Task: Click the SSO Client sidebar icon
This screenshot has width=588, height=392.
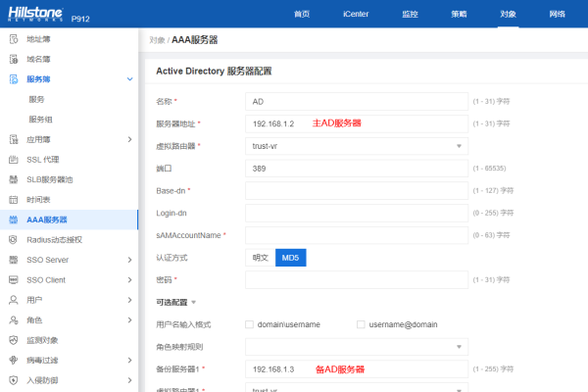Action: 14,280
